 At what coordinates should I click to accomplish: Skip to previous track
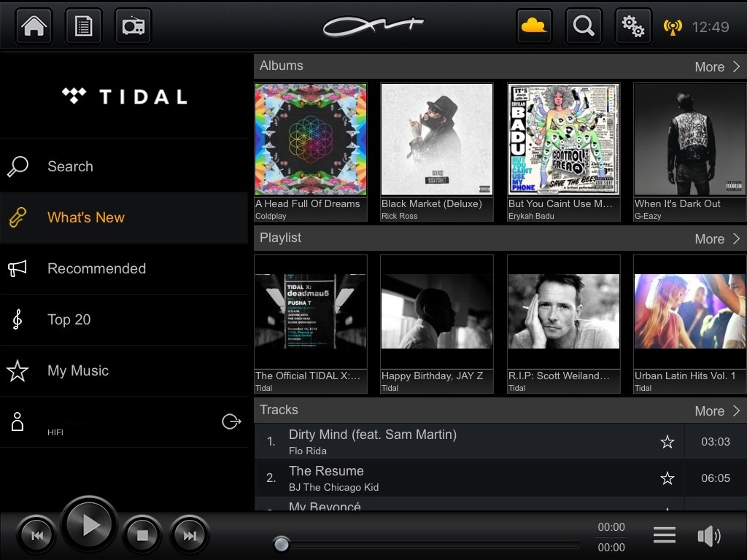(x=36, y=536)
